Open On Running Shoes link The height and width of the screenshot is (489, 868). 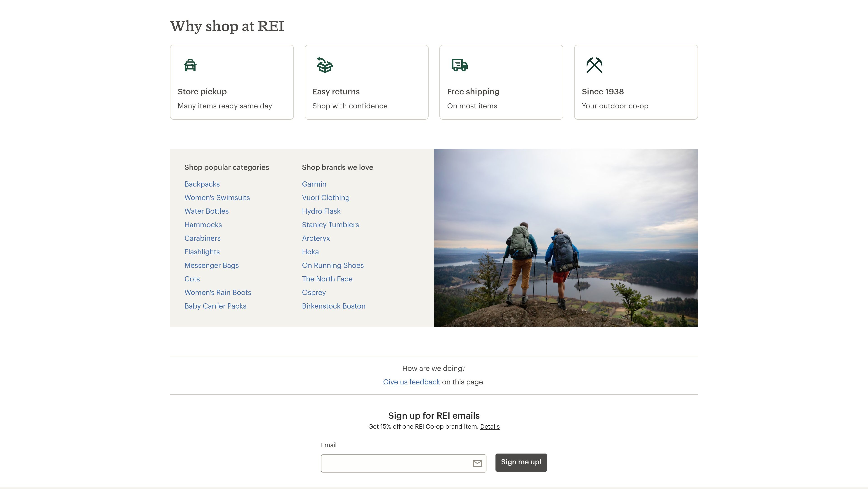pos(333,265)
